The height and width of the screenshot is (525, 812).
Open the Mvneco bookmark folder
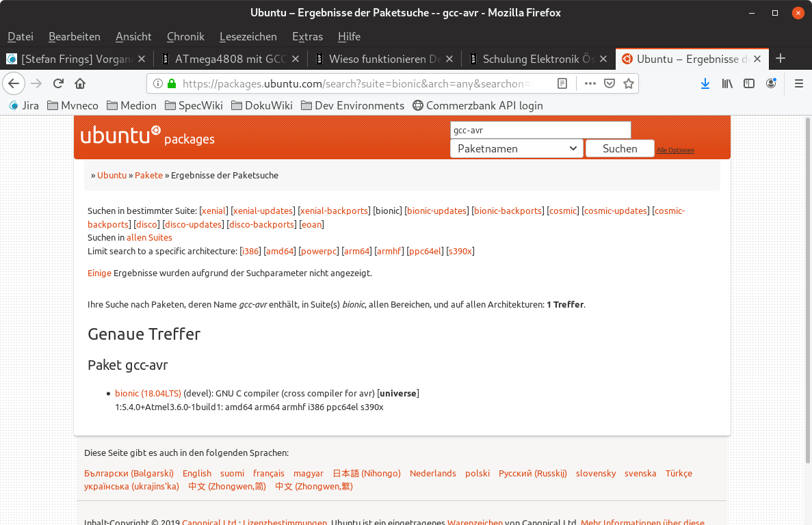pyautogui.click(x=73, y=105)
